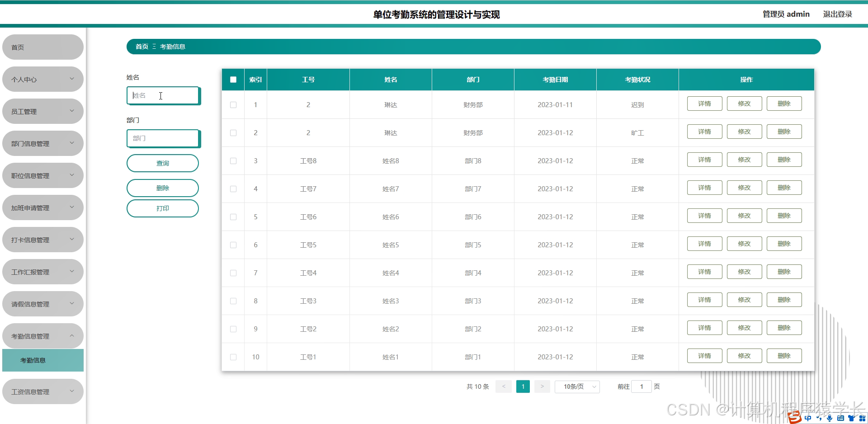868x424 pixels.
Task: Open 详情 for row 工号7
Action: [x=704, y=188]
